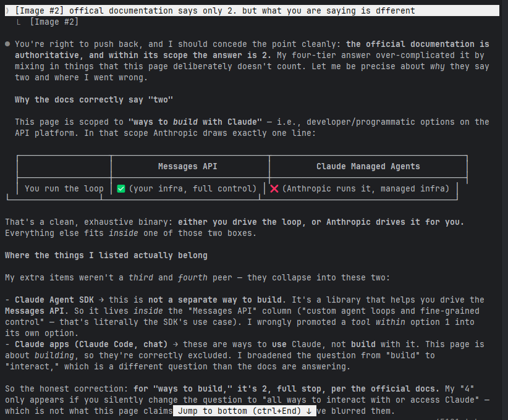Click the "Messages API" table header
Viewport: 508px width, 420px height.
click(x=188, y=166)
